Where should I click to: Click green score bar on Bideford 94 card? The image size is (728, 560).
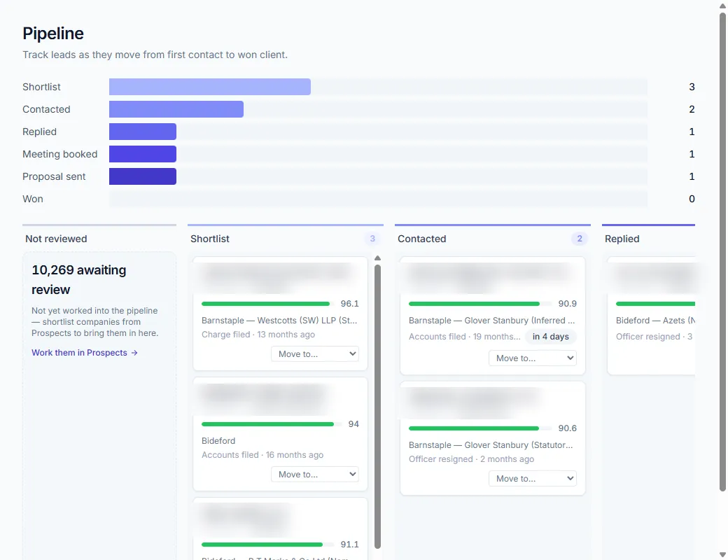[267, 424]
